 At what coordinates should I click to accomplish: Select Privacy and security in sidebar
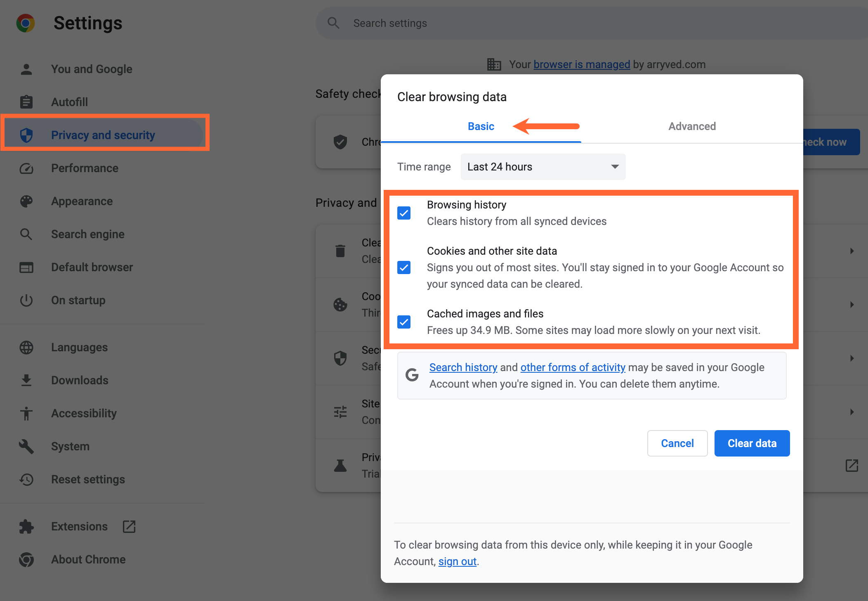(103, 135)
